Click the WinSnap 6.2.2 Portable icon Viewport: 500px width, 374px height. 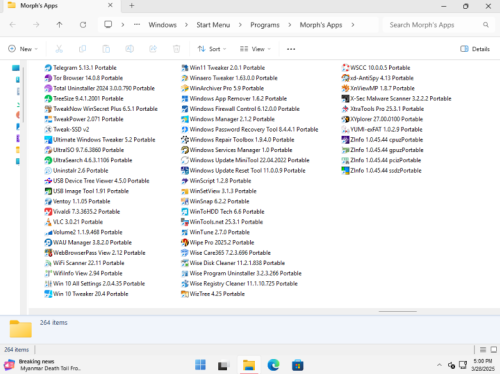pyautogui.click(x=185, y=201)
